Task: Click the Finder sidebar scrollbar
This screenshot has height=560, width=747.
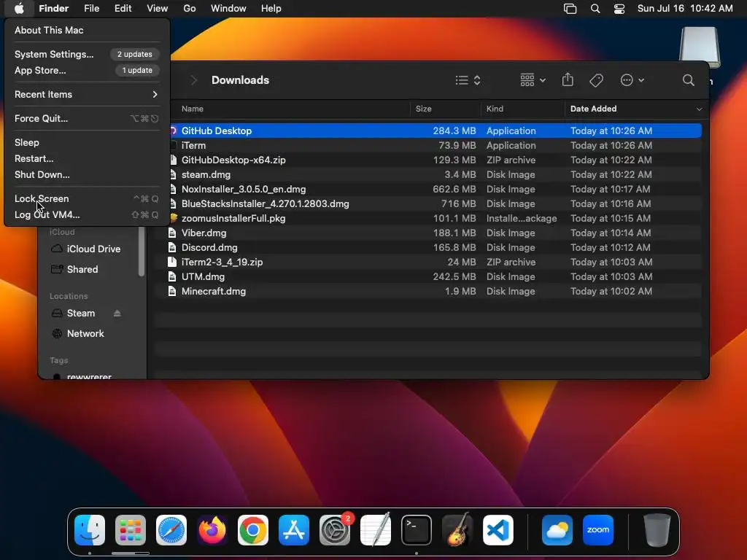Action: [141, 252]
